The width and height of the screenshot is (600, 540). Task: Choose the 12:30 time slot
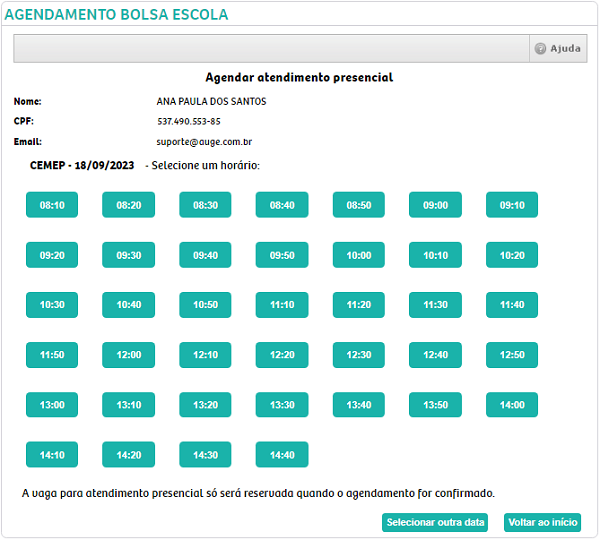pyautogui.click(x=359, y=355)
